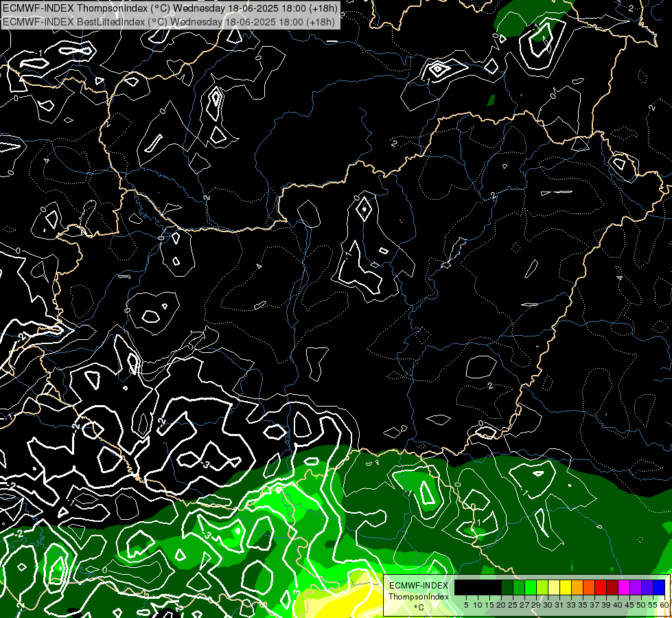The height and width of the screenshot is (618, 672).
Task: Select the lime 29–30 legend swatch
Action: 542,587
